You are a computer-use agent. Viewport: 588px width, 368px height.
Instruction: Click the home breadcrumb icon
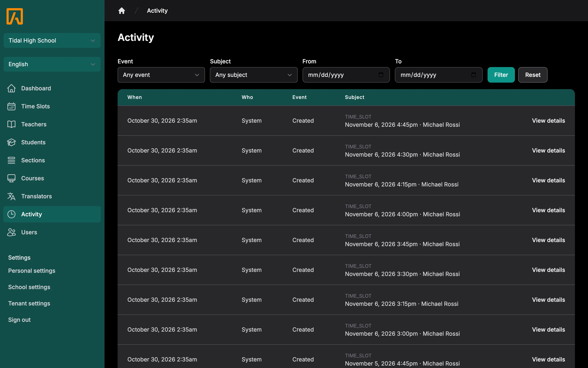121,10
